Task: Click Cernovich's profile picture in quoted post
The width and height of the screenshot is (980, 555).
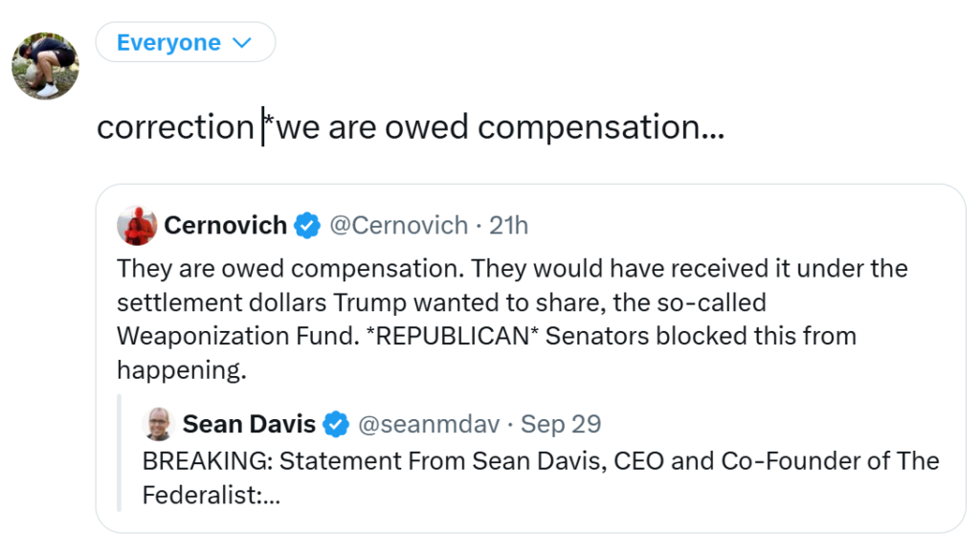Action: coord(137,226)
